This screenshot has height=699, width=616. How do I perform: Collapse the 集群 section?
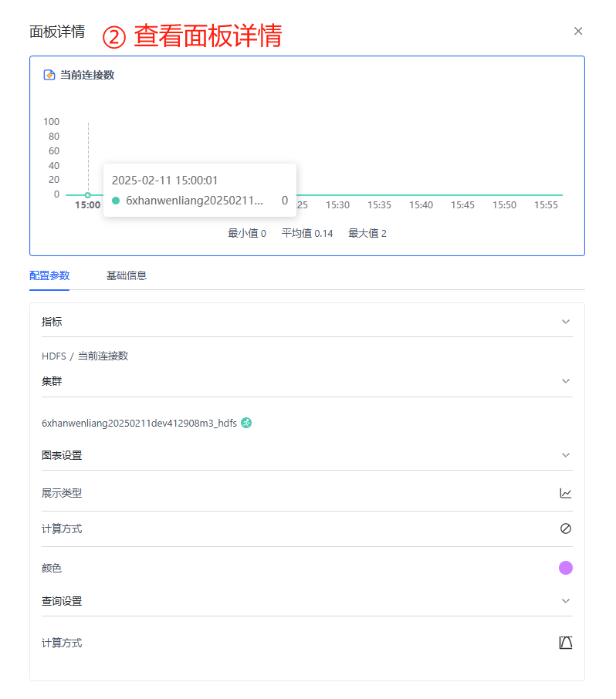pos(566,381)
